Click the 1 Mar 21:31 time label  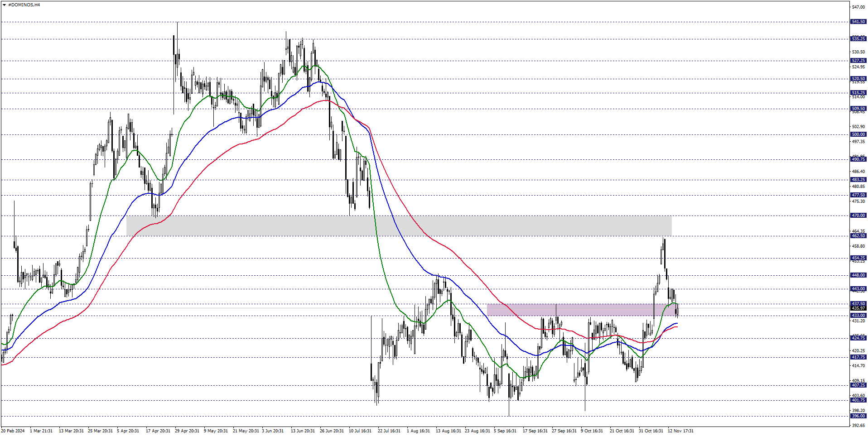[x=41, y=431]
